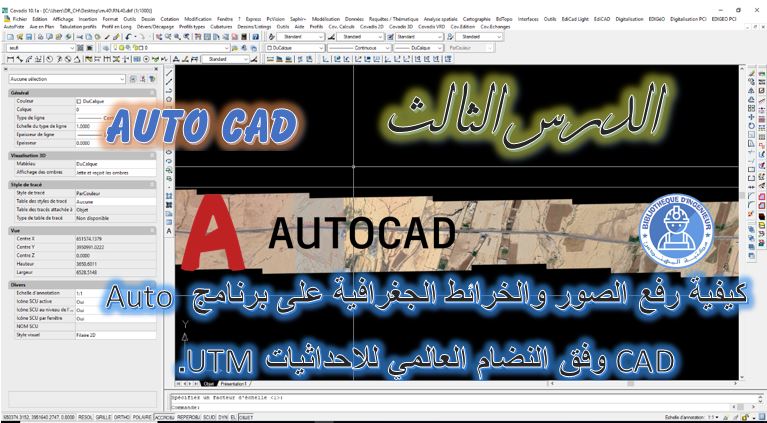
Task: Click the Zoom realtime magnifier icon
Action: pyautogui.click(x=168, y=37)
